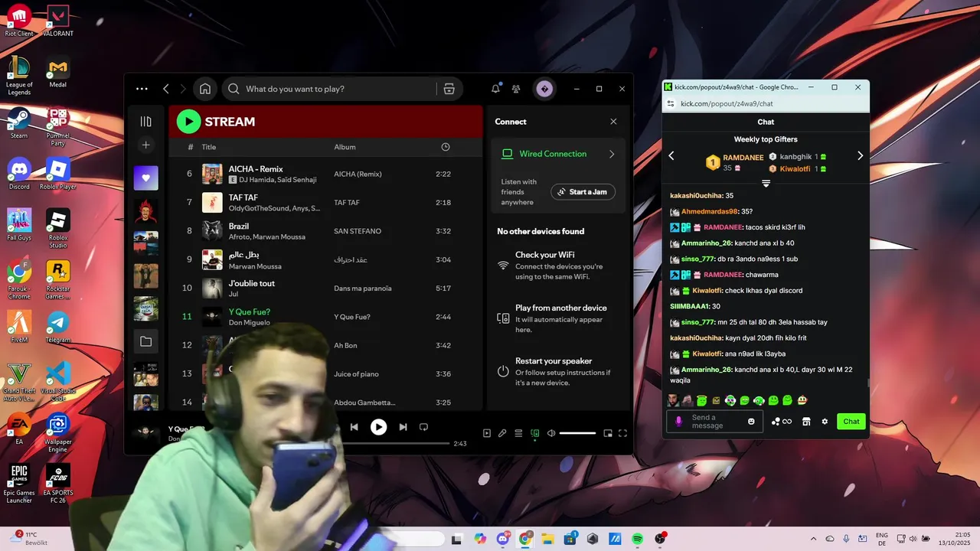
Task: Open Spotify notifications bell
Action: [495, 89]
